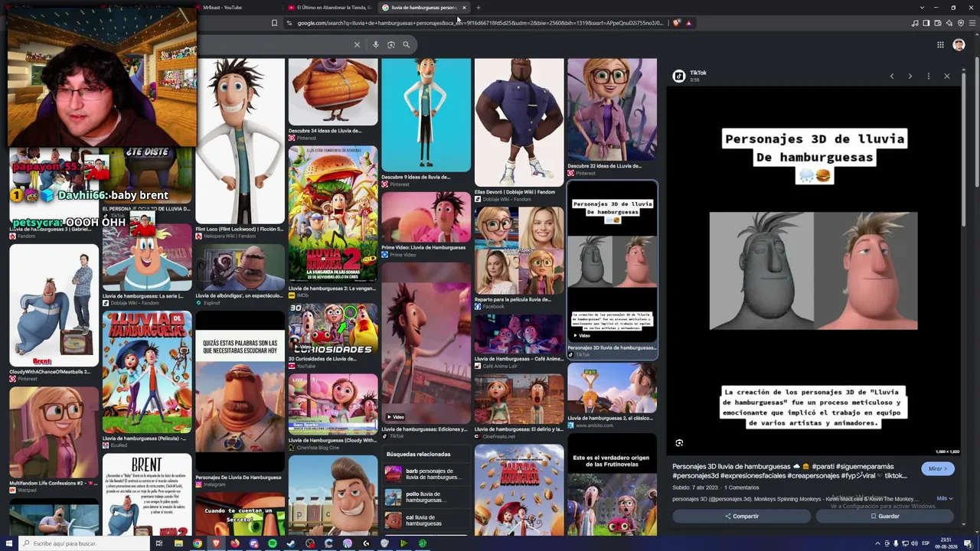Show hidden system tray icons
This screenshot has width=980, height=551.
(x=877, y=543)
